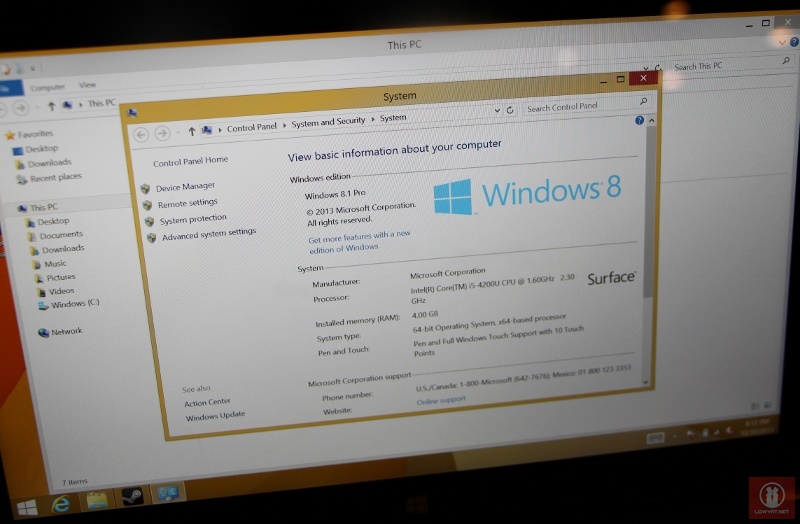Expand chevron after Control Panel breadcrumb
The height and width of the screenshot is (524, 800).
coord(284,125)
